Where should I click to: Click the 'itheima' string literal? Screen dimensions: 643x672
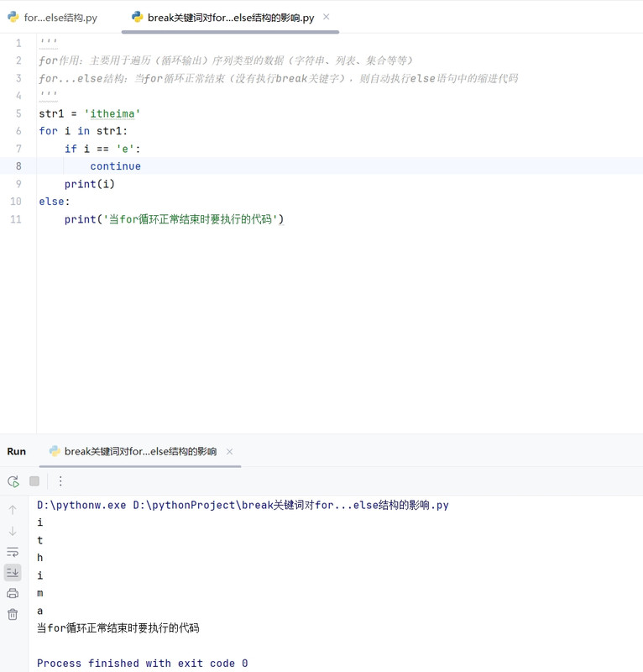point(112,113)
